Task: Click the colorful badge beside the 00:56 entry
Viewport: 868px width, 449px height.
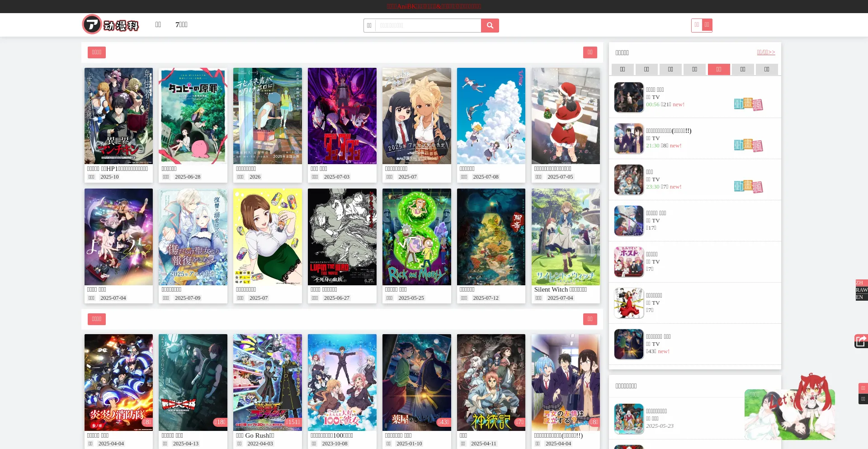Action: click(x=748, y=104)
